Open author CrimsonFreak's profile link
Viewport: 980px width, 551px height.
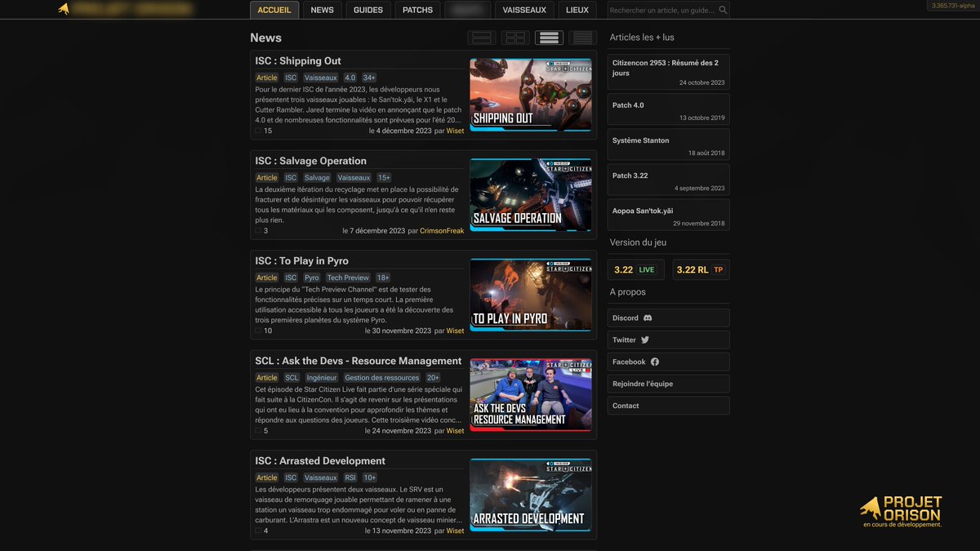coord(442,231)
